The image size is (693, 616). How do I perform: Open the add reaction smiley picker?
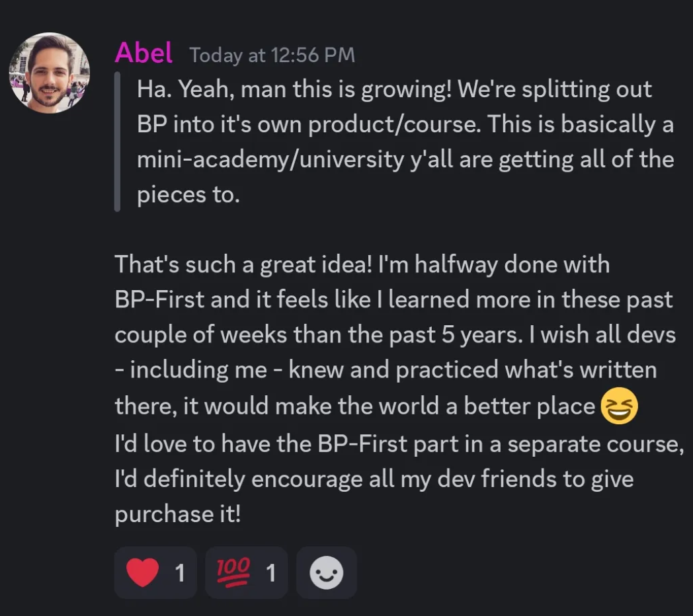coord(327,572)
